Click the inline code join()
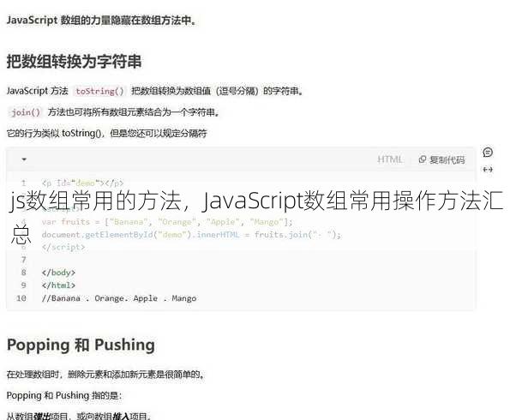Screen dimensions: 516x420 [x=26, y=112]
